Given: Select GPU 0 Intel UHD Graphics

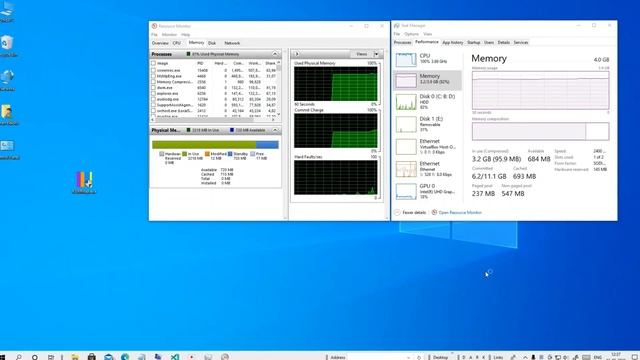Looking at the screenshot, I should pos(427,191).
